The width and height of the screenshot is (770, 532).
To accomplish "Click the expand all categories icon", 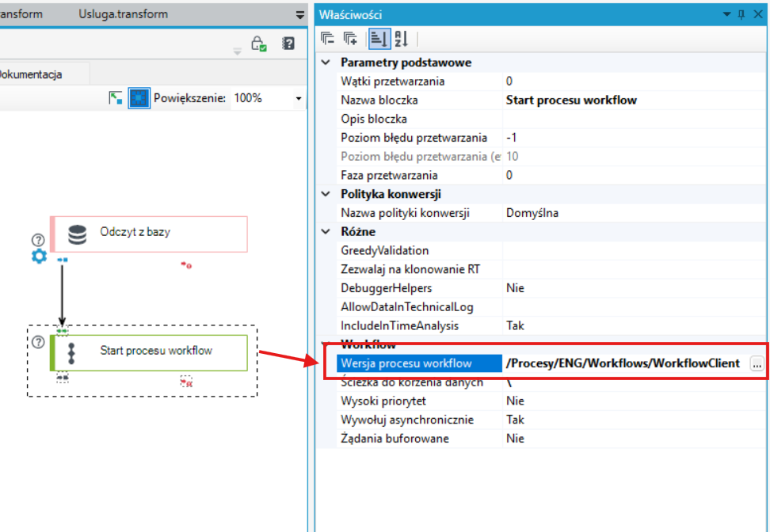I will (x=350, y=38).
